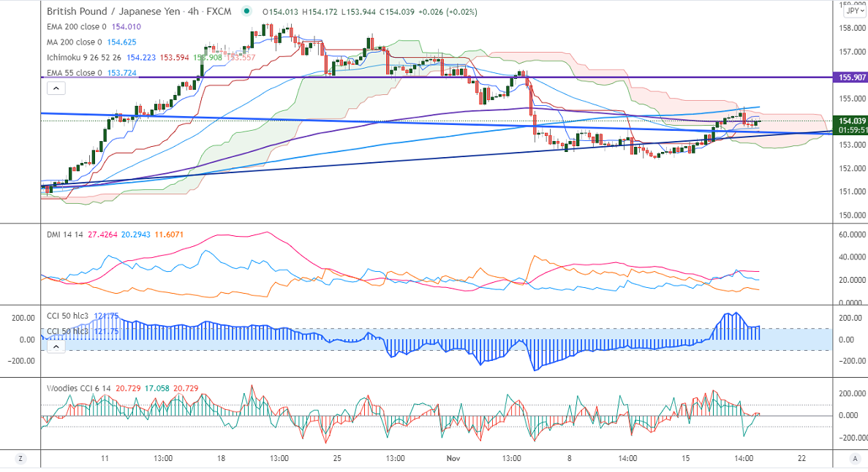Click the Nov label on time axis
868x472 pixels.
453,458
